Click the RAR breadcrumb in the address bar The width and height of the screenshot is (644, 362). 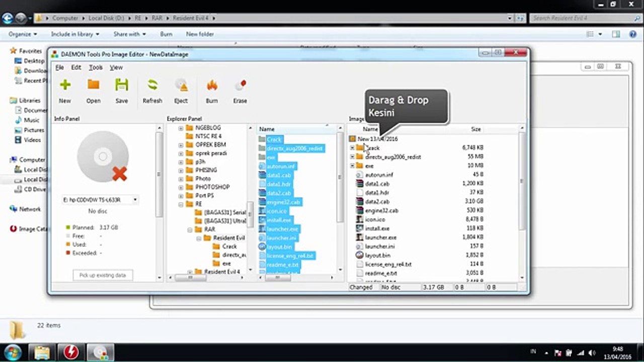coord(157,18)
